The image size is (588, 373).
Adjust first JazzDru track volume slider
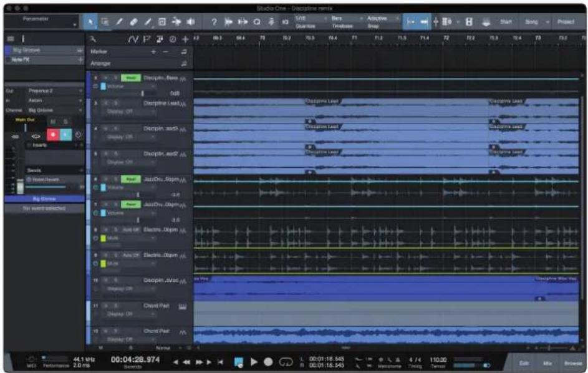[138, 195]
